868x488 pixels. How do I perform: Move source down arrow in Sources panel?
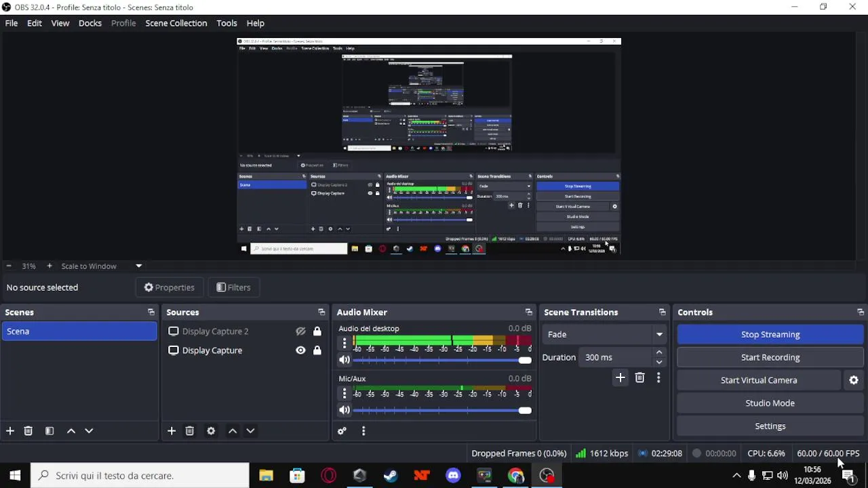pyautogui.click(x=250, y=431)
